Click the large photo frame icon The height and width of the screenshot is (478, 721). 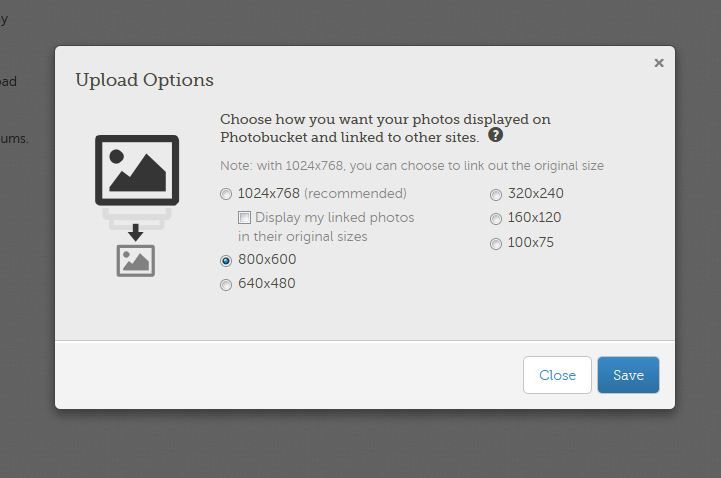137,170
